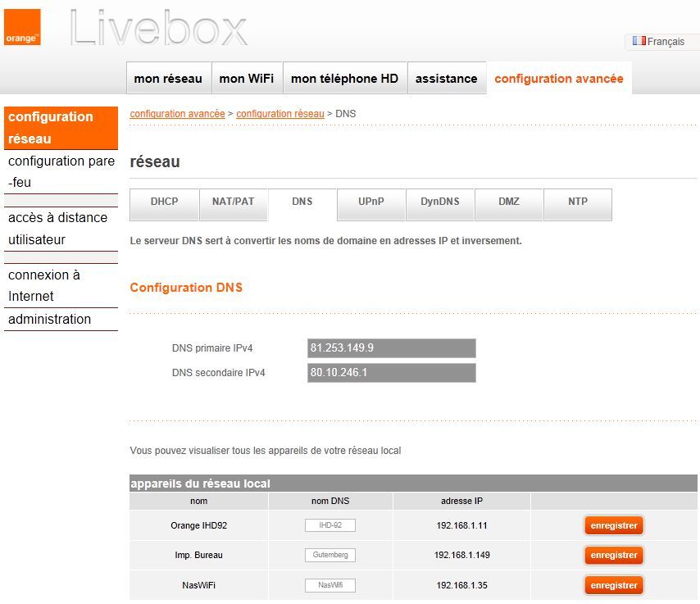Open the DynDNS configuration tab

click(x=439, y=202)
